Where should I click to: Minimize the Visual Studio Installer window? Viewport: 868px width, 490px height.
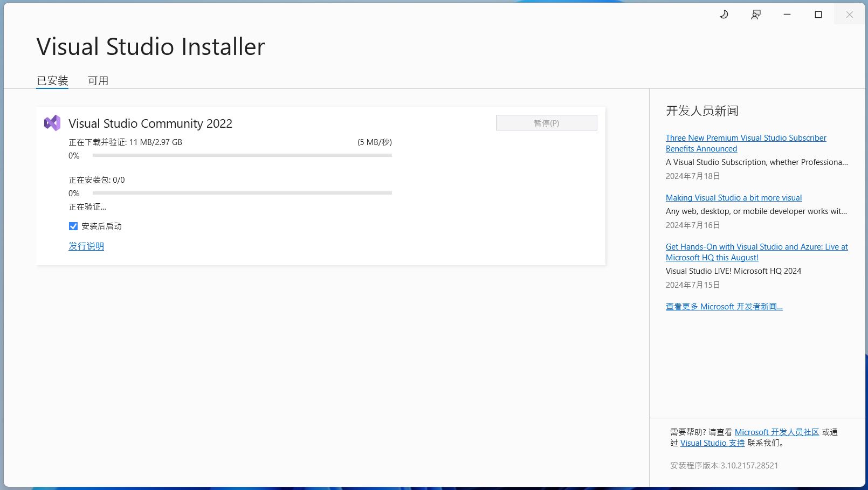pos(787,15)
